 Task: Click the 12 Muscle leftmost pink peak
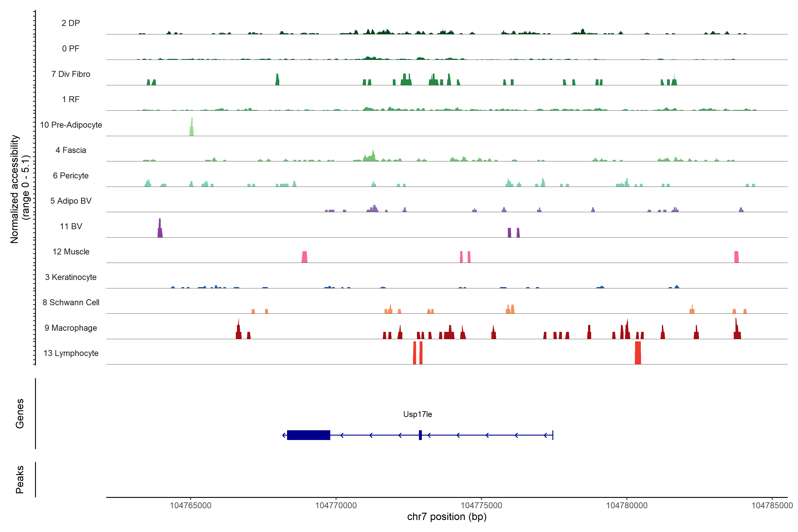coord(304,257)
